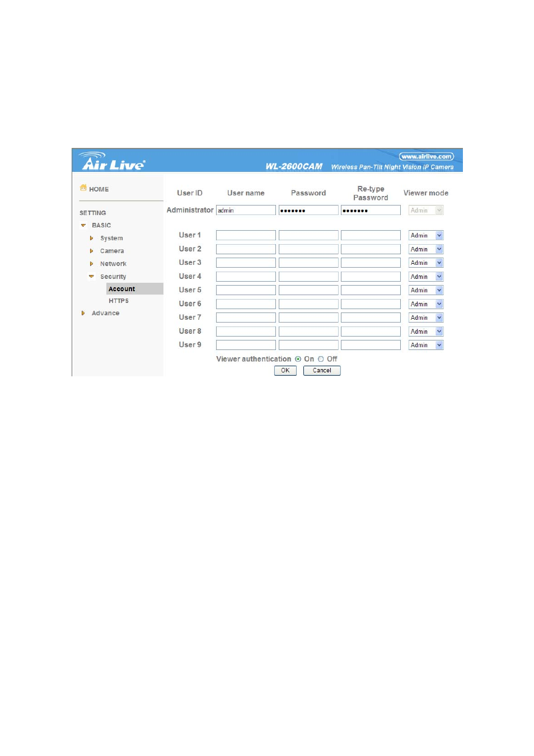Open the Advance settings menu
The image size is (534, 756).
(106, 313)
